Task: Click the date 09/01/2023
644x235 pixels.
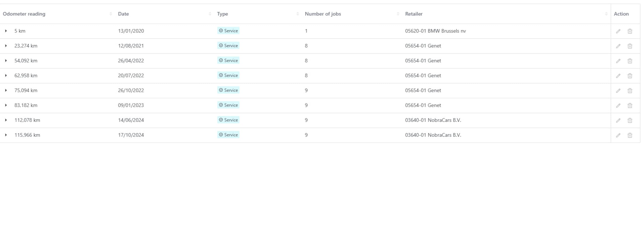Action: [x=131, y=105]
